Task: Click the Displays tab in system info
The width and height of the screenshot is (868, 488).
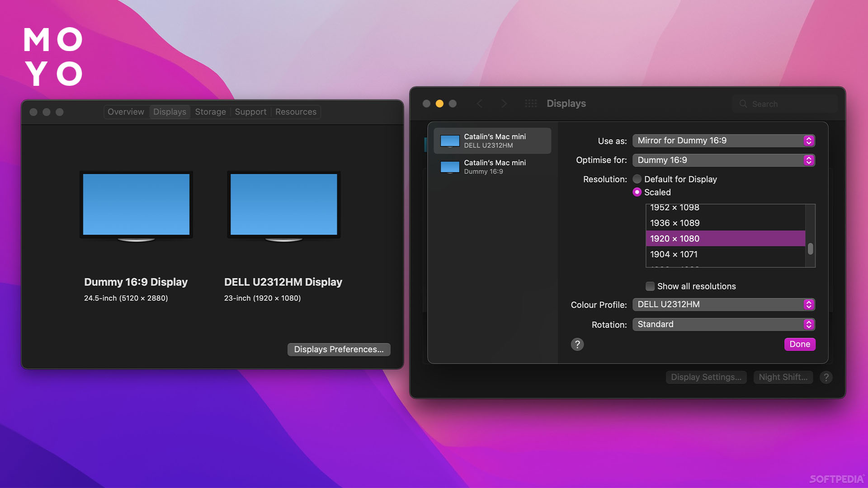Action: click(170, 111)
